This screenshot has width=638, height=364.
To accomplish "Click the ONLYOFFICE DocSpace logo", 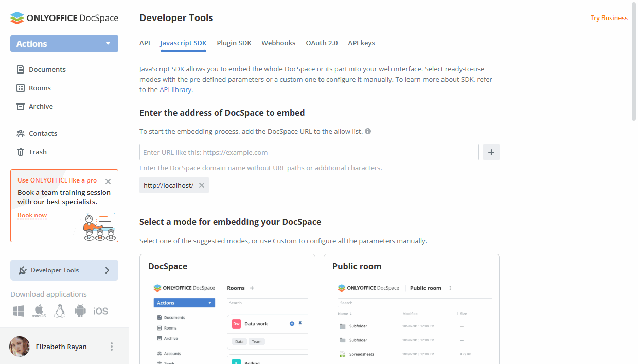I will (x=64, y=18).
